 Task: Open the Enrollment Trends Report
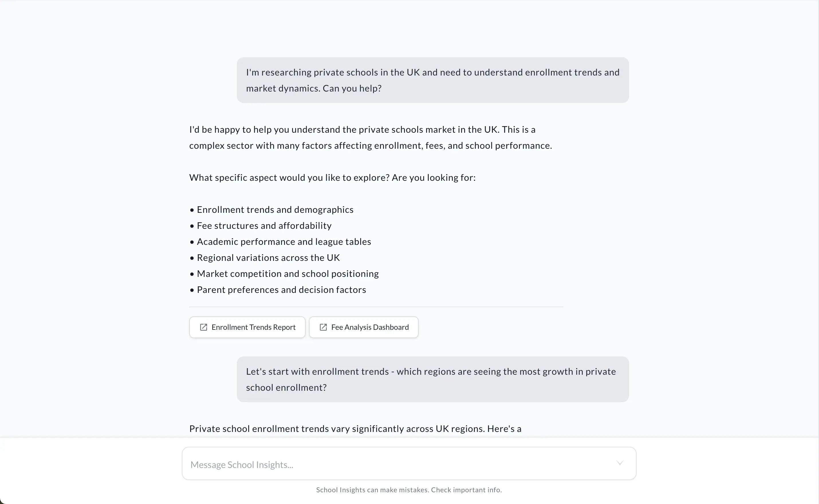coord(247,327)
